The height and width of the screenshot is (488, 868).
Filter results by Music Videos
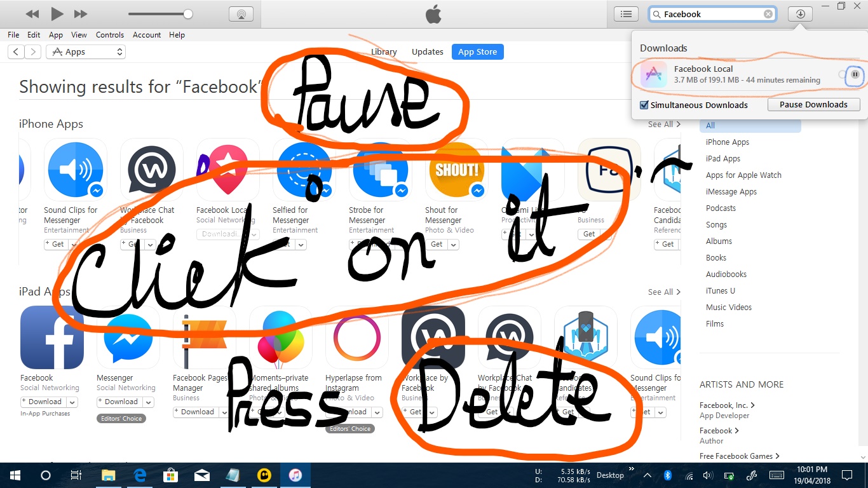pos(729,307)
